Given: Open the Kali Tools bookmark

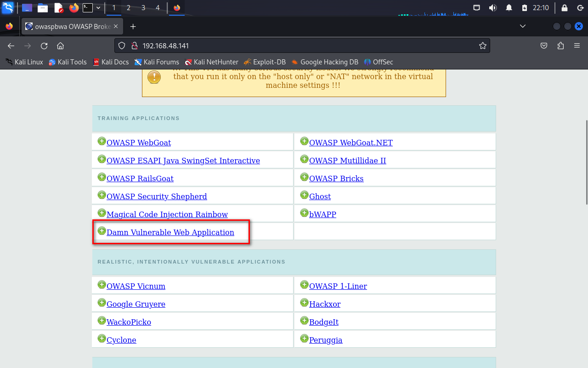Looking at the screenshot, I should coord(68,62).
